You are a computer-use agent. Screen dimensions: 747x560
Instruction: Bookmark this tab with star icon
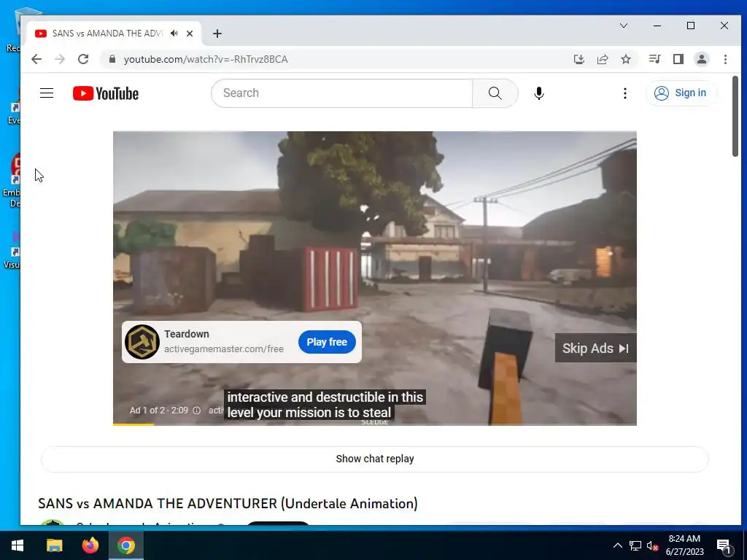pos(626,59)
